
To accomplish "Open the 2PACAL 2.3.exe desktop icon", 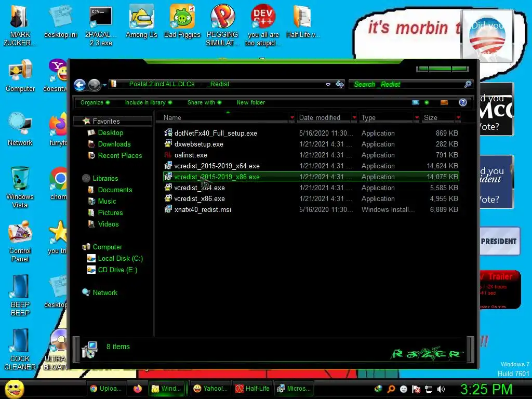I will [x=101, y=25].
